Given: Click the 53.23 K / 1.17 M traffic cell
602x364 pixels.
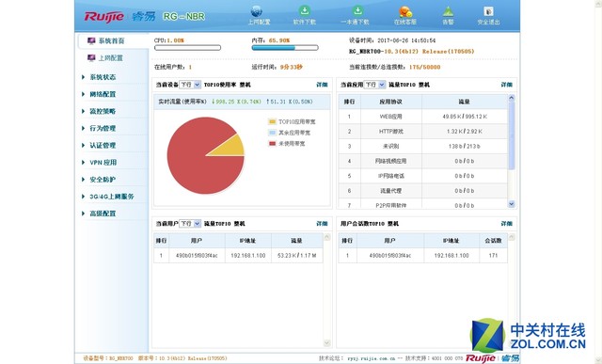Looking at the screenshot, I should [297, 255].
